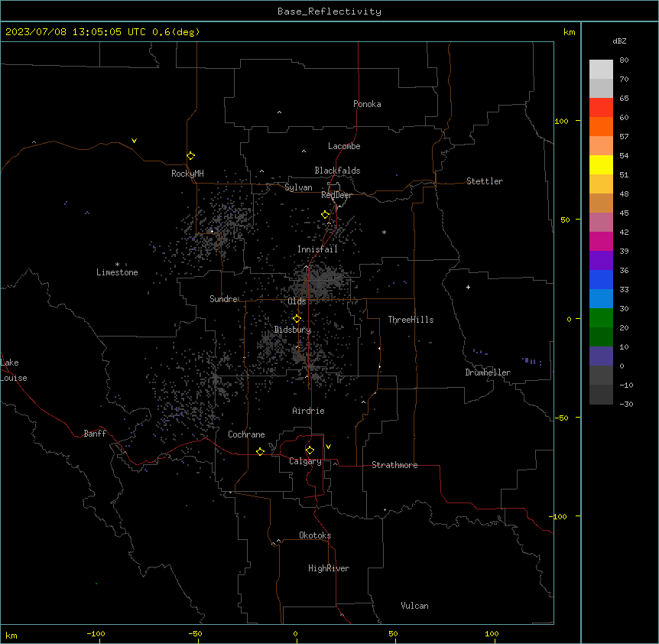Pick the red swatch between 65 and 60 dBZ
659x644 pixels.
[601, 107]
